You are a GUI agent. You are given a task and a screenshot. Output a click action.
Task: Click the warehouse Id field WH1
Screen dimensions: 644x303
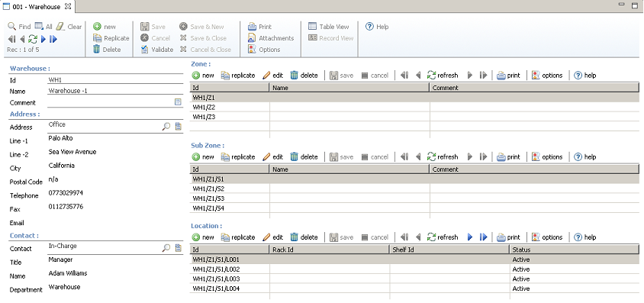tap(115, 80)
